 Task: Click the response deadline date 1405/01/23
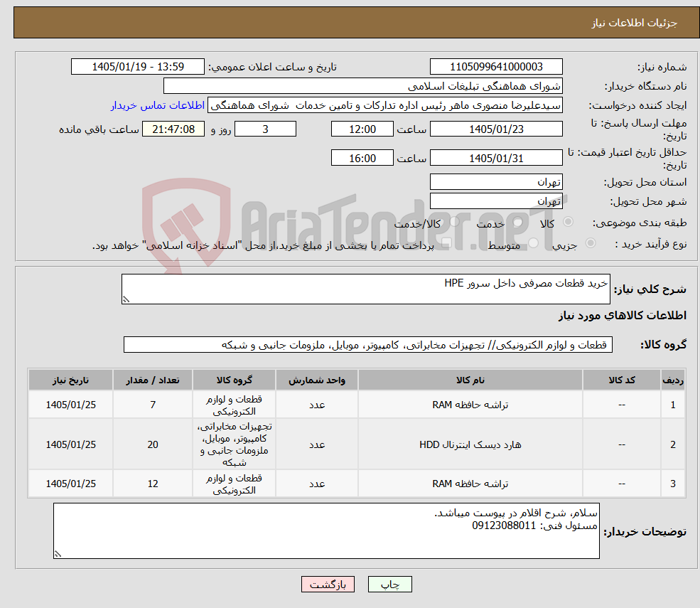(496, 129)
